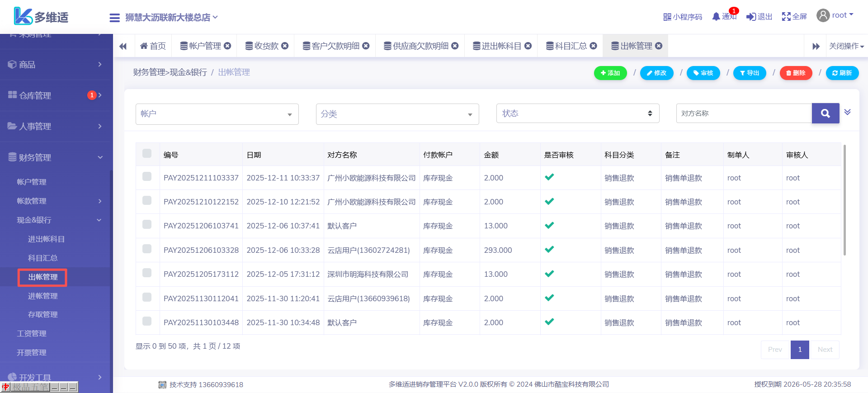This screenshot has width=868, height=393.
Task: Open the 关闭操作 dropdown menu
Action: (846, 46)
